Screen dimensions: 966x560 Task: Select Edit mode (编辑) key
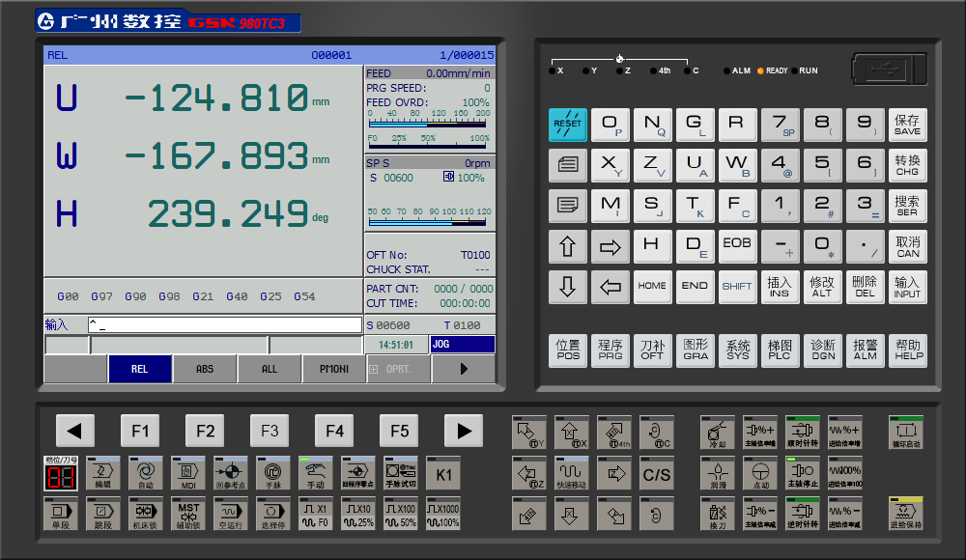coord(103,472)
